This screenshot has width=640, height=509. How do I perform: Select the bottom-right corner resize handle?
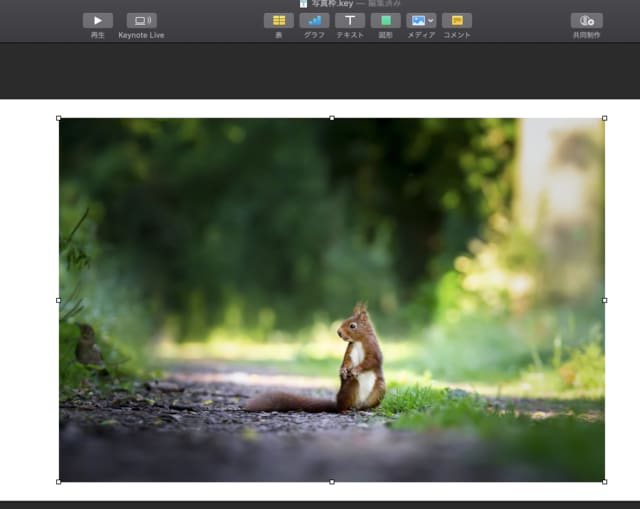(604, 482)
